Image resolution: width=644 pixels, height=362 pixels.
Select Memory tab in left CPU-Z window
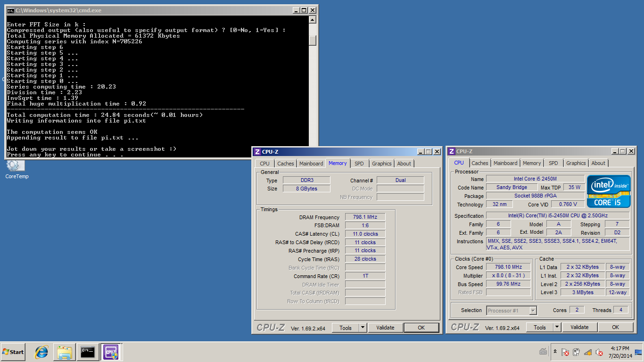point(338,163)
